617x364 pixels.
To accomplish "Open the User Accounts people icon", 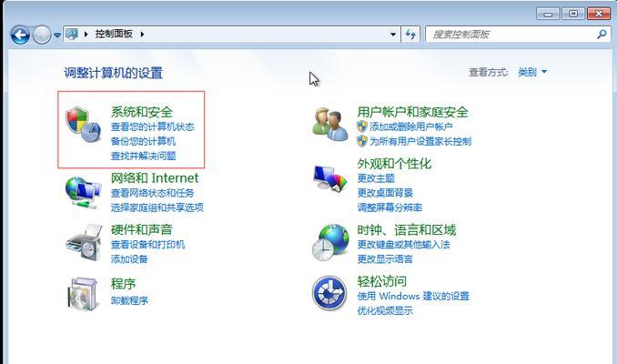I will tap(330, 125).
